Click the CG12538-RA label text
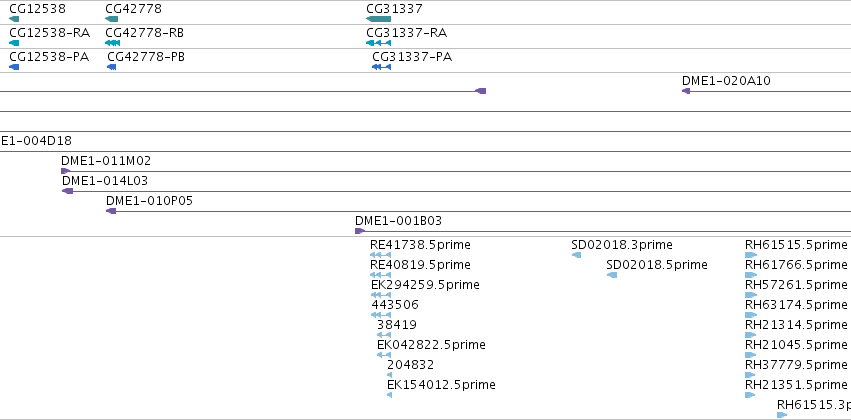The width and height of the screenshot is (851, 420). (x=49, y=33)
